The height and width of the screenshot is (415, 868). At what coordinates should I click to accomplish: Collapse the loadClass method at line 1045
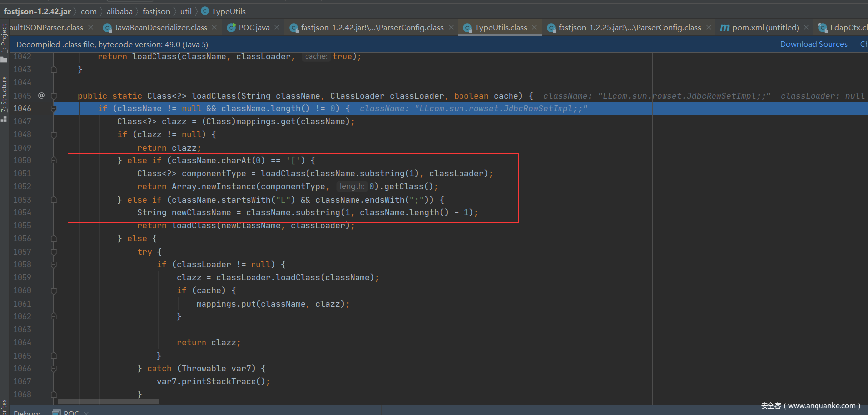(x=54, y=96)
